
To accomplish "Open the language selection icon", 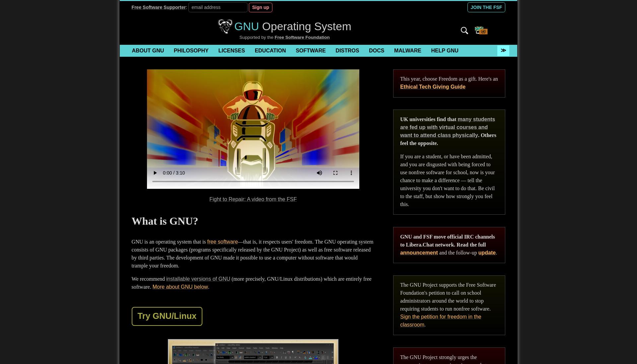I will (481, 31).
